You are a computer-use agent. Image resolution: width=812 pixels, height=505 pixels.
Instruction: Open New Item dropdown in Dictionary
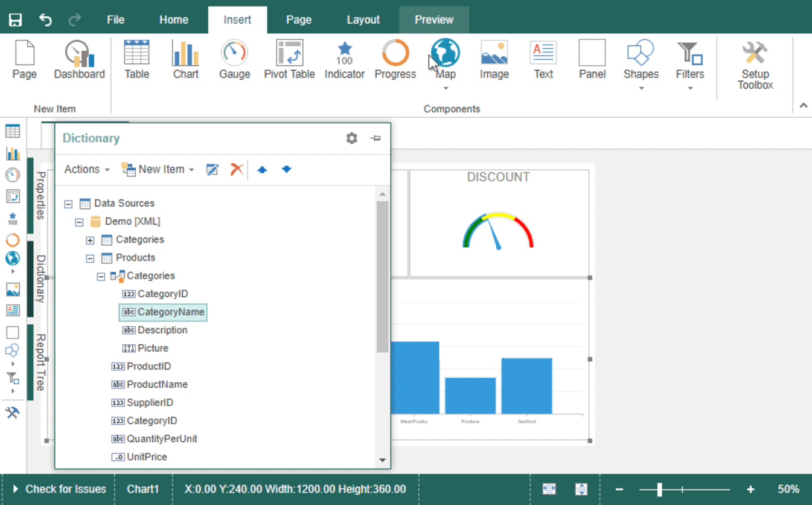[x=158, y=170]
